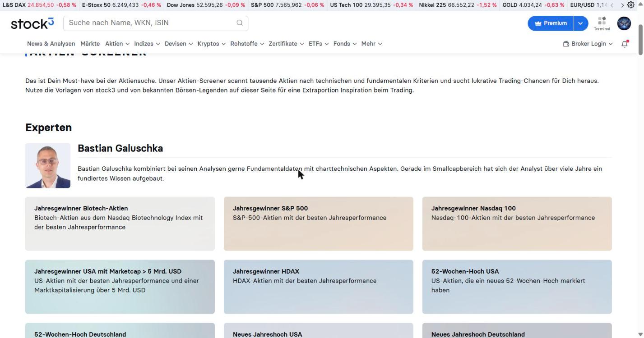The width and height of the screenshot is (644, 338).
Task: Expand the Broker Login dropdown
Action: (588, 44)
